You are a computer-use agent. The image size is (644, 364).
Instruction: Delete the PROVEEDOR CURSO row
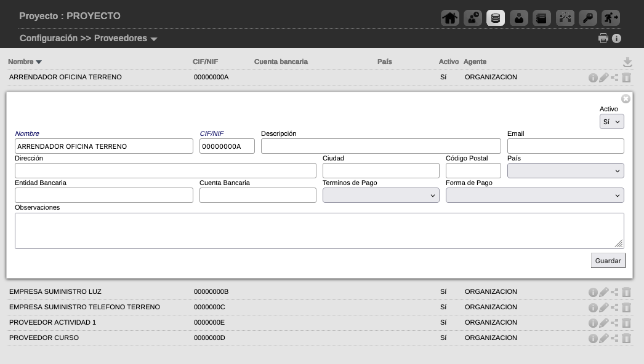(627, 338)
